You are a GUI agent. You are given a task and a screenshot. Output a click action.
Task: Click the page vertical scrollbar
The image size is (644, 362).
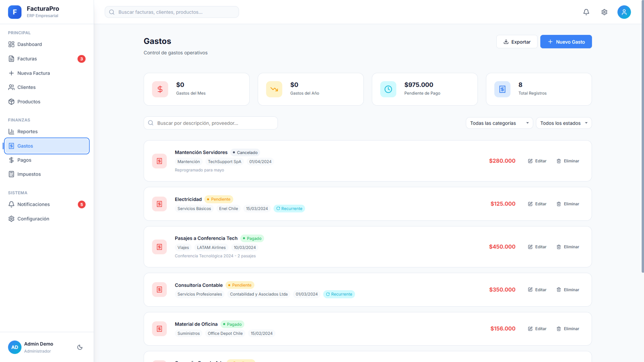point(642,137)
